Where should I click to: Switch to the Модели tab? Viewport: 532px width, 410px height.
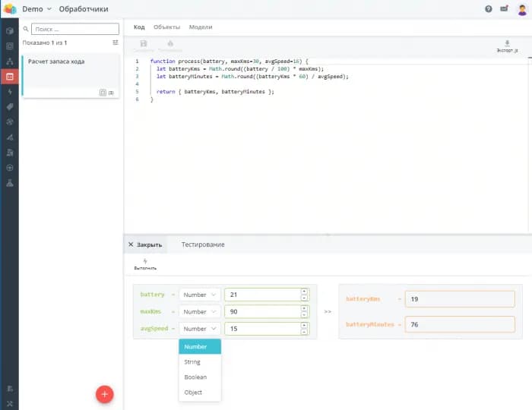pyautogui.click(x=201, y=27)
